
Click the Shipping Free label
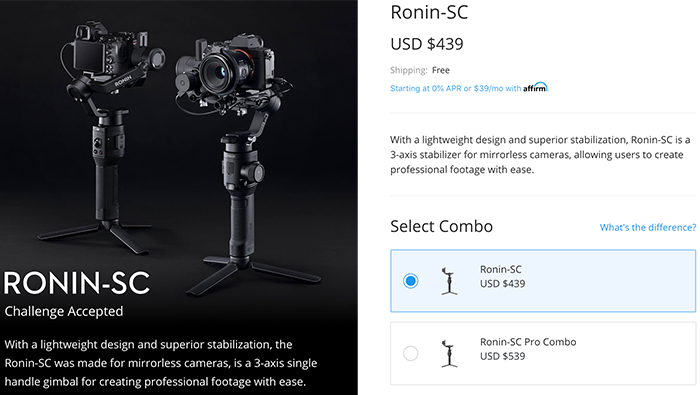420,70
